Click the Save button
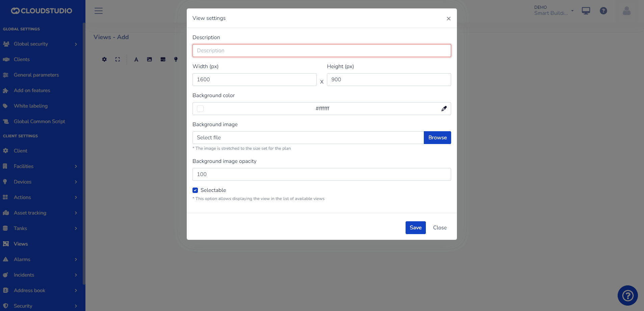This screenshot has width=644, height=311. pos(415,228)
